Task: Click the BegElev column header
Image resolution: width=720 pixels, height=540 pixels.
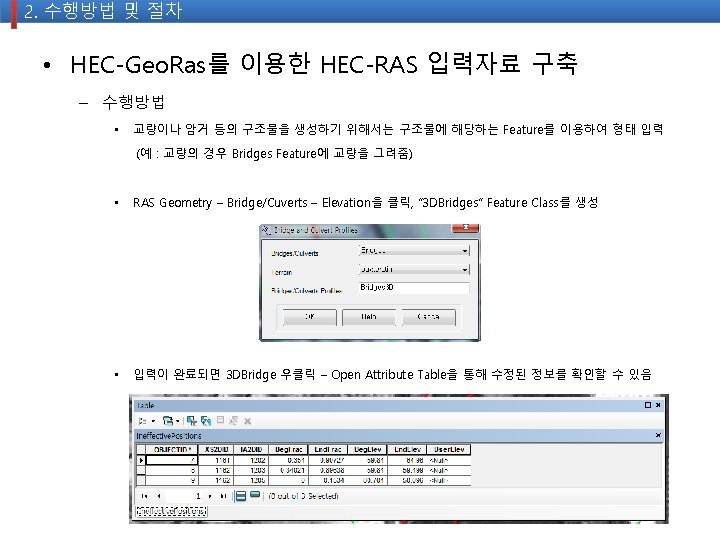Action: point(367,450)
